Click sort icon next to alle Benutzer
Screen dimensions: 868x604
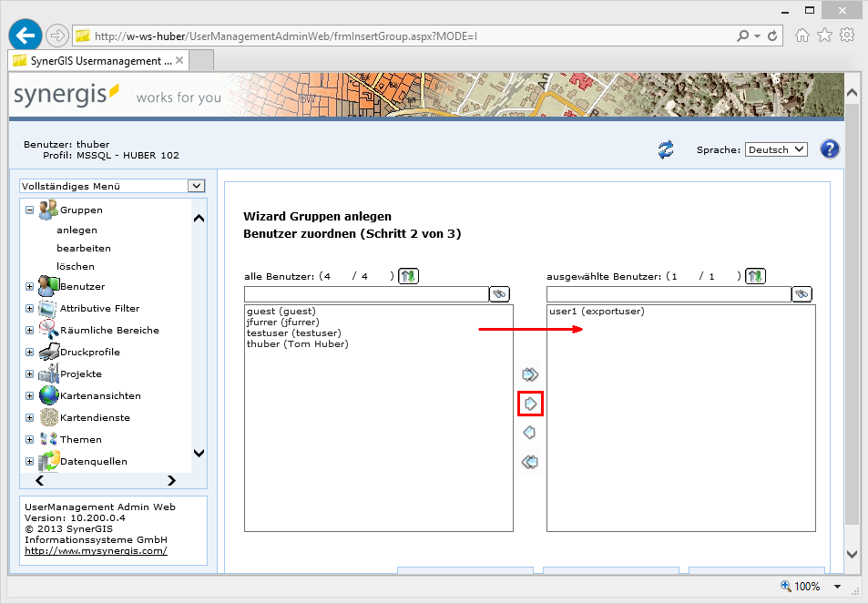tap(408, 276)
